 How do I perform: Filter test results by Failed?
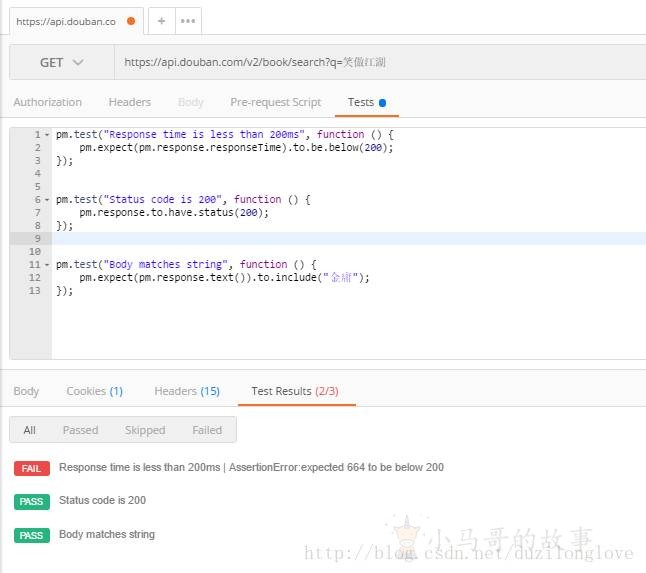pyautogui.click(x=207, y=430)
